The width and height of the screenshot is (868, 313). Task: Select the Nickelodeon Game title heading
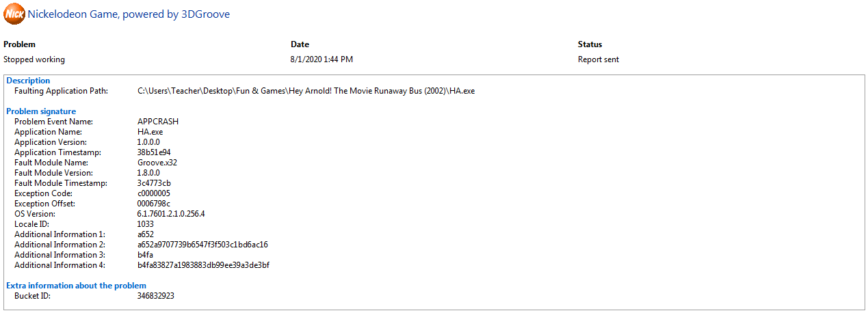[x=129, y=14]
